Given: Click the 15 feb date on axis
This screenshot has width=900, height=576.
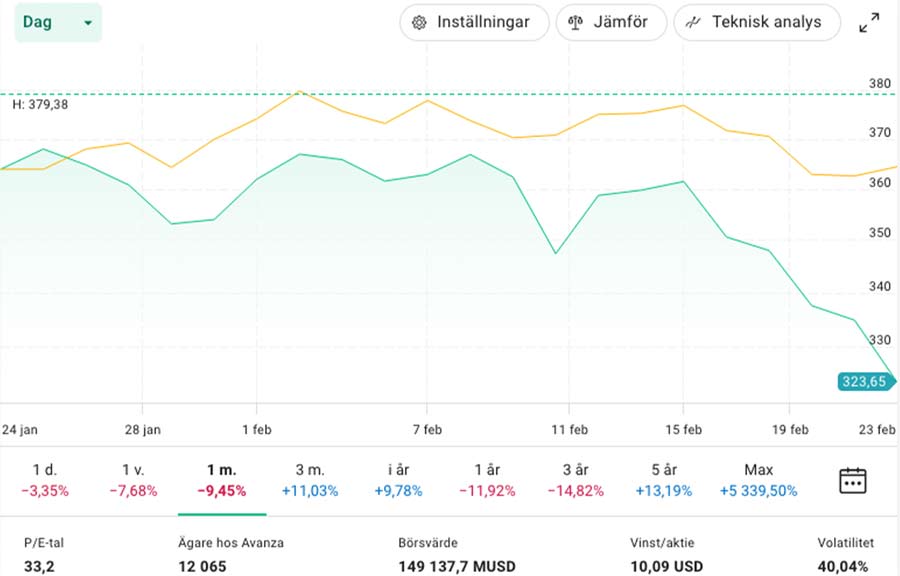Looking at the screenshot, I should click(x=684, y=430).
